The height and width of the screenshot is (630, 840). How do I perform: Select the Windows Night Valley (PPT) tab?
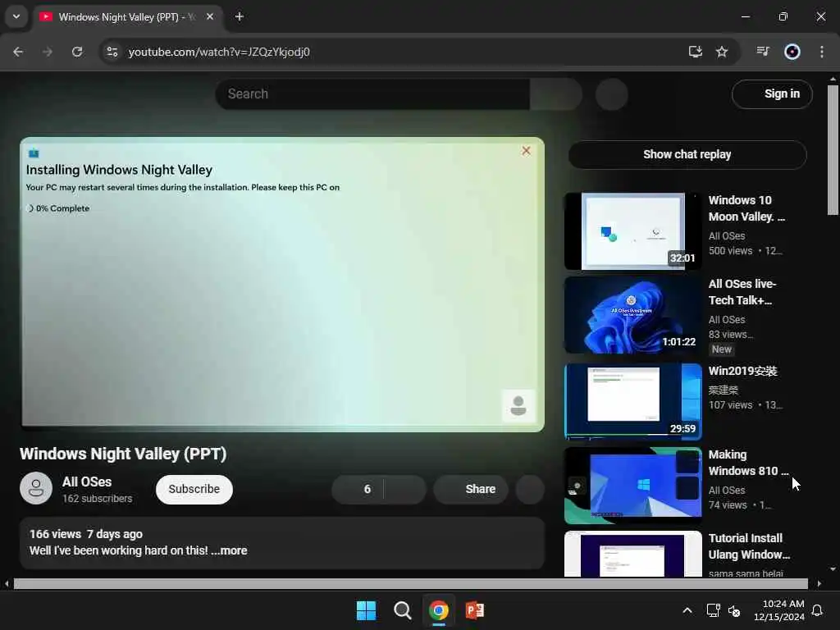coord(129,17)
